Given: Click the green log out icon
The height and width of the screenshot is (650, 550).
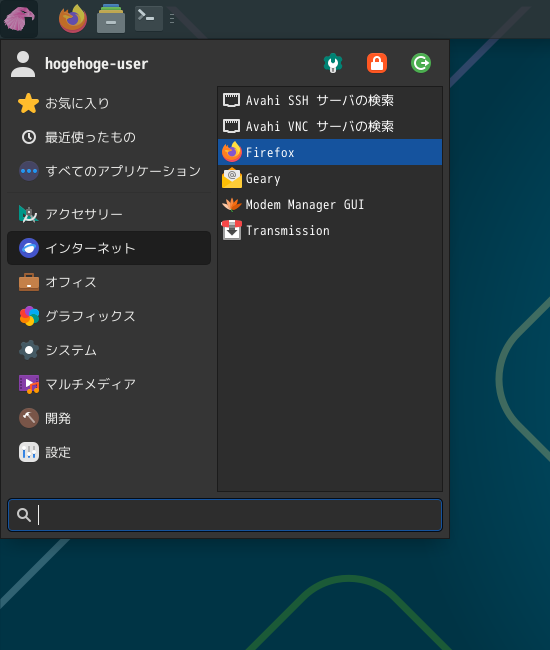Looking at the screenshot, I should [x=421, y=63].
